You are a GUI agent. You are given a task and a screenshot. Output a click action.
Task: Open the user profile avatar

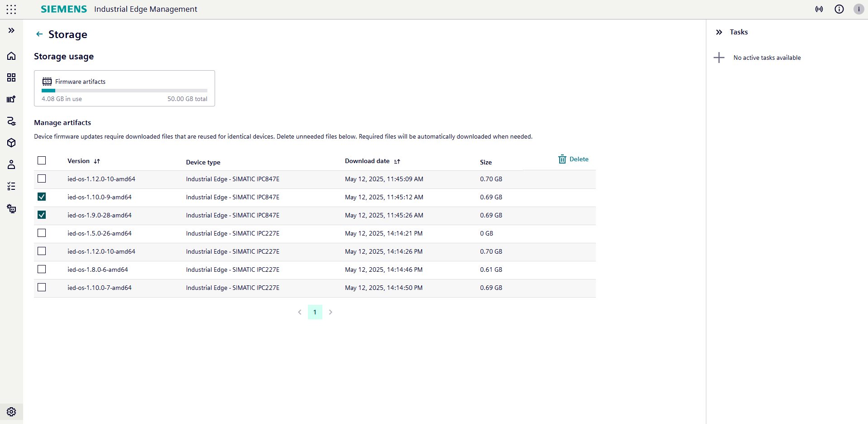coord(858,9)
